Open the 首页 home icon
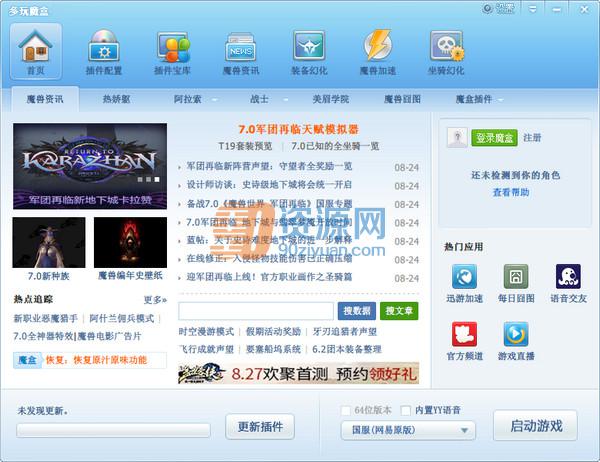Screen dimensions: 600x462 pos(36,51)
